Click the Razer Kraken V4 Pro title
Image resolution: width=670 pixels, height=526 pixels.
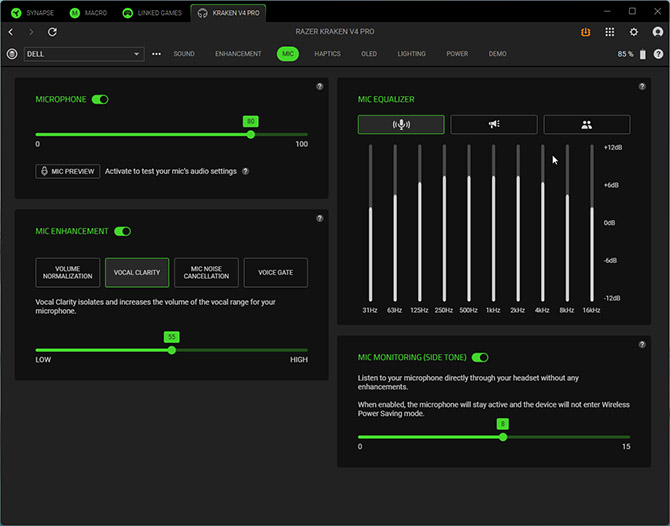335,32
